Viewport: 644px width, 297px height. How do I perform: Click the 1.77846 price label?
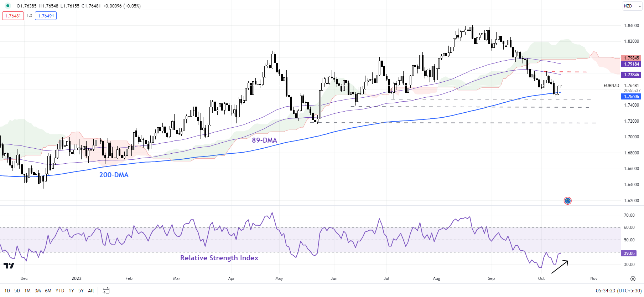pos(631,75)
